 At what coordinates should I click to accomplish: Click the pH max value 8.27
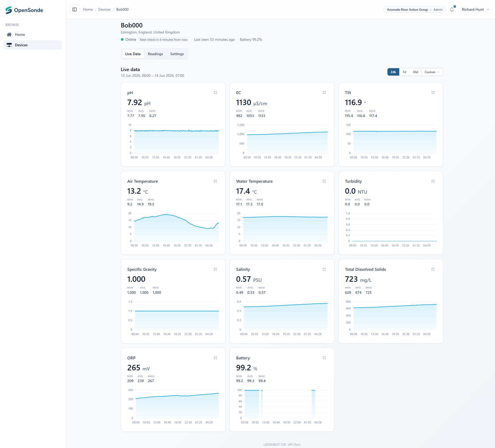pyautogui.click(x=153, y=116)
